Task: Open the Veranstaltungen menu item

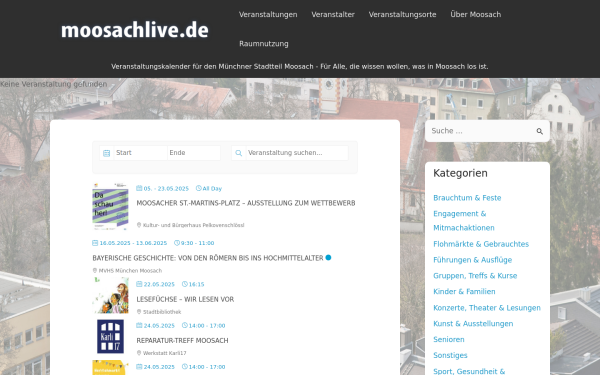Action: click(268, 15)
